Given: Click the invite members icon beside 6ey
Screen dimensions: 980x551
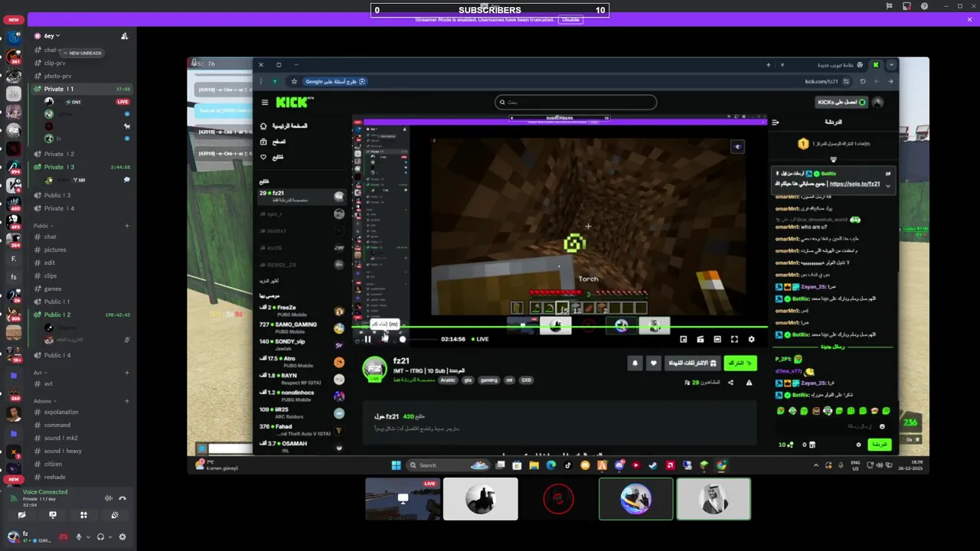Looking at the screenshot, I should coord(124,36).
